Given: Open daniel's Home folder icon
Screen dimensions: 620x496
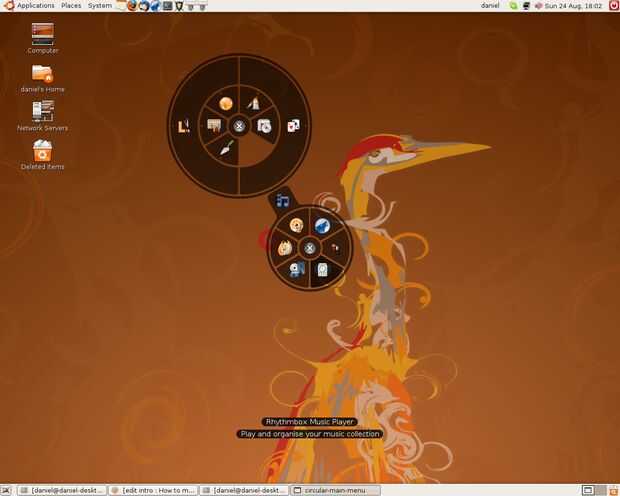Looking at the screenshot, I should pyautogui.click(x=43, y=78).
